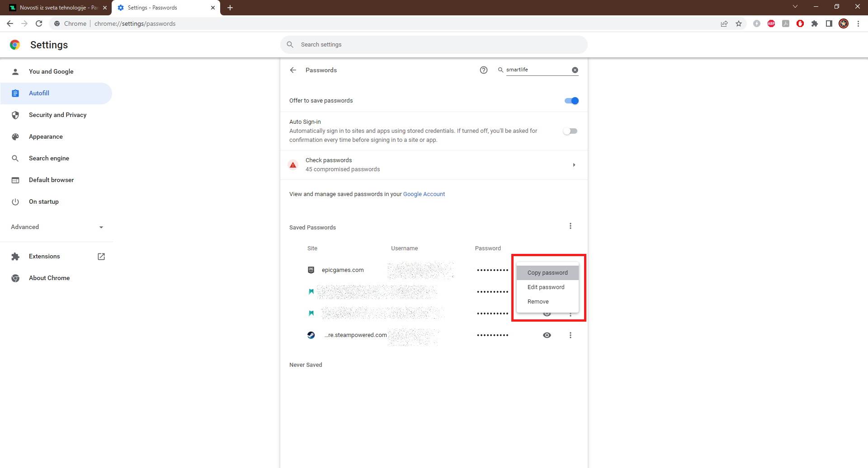Click the stop-hand blocker extension icon
Viewport: 868px width, 468px height.
tap(800, 23)
